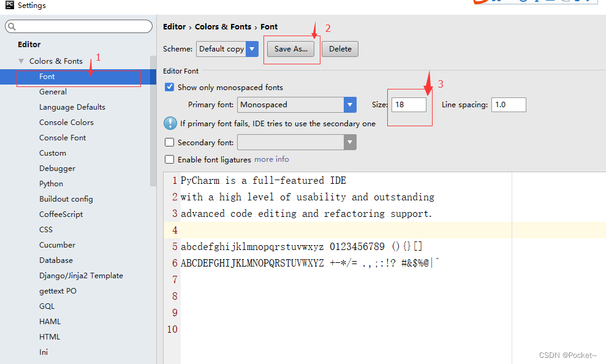The image size is (606, 364).
Task: Click Colors & Fonts in breadcrumb
Action: [x=223, y=27]
